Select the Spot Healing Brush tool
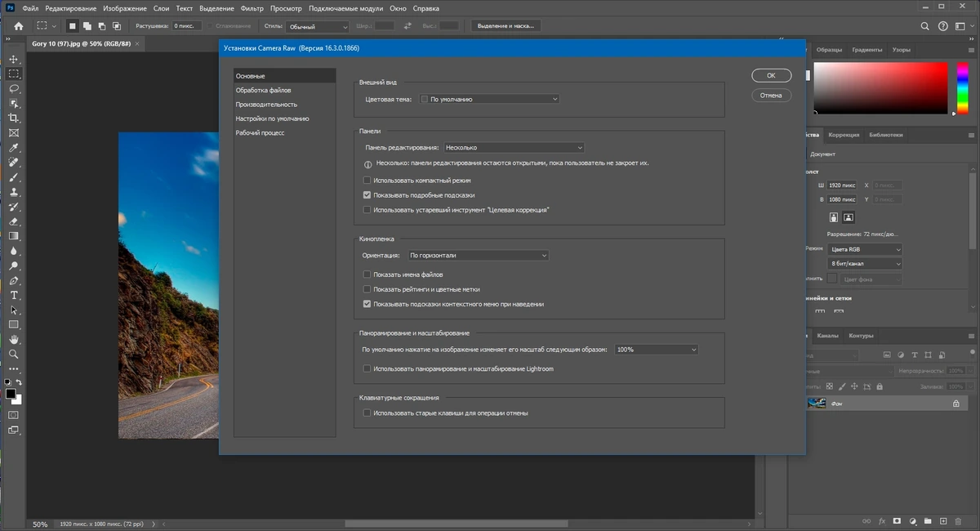 pyautogui.click(x=14, y=163)
